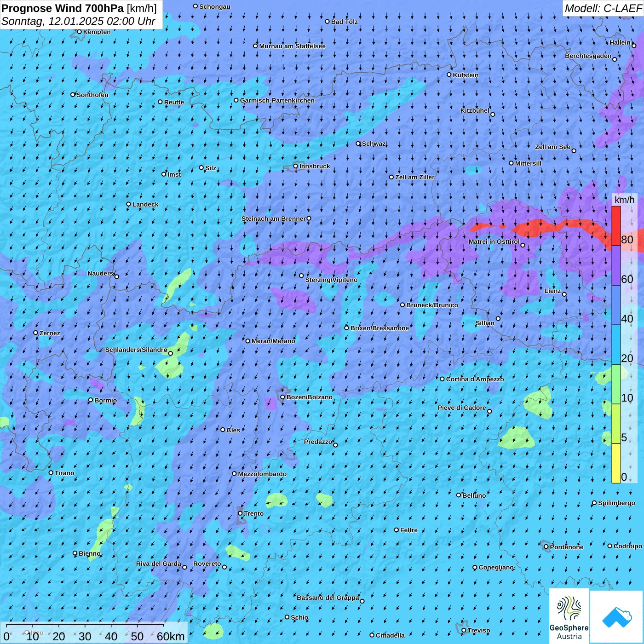Click the 'Pieve di Cadore' label
This screenshot has width=644, height=644.
pos(462,408)
